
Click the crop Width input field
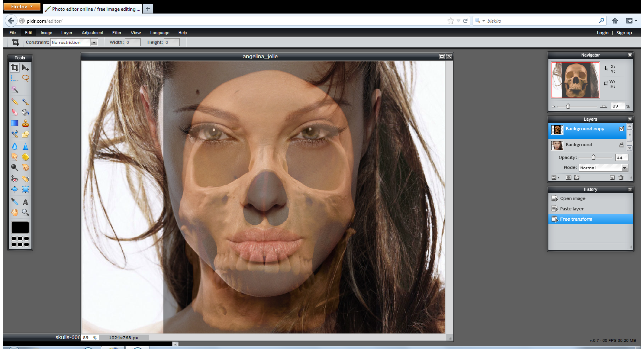tap(133, 42)
